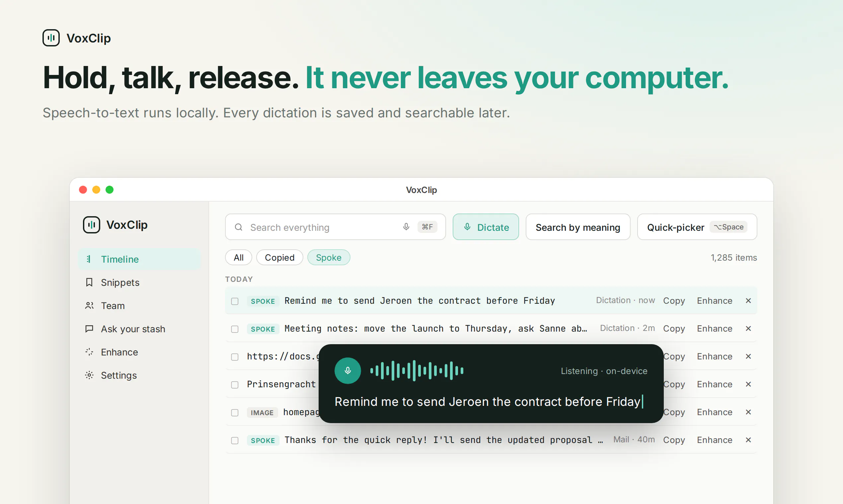Click the Ask your stash chat icon
Image resolution: width=843 pixels, height=504 pixels.
pyautogui.click(x=89, y=329)
